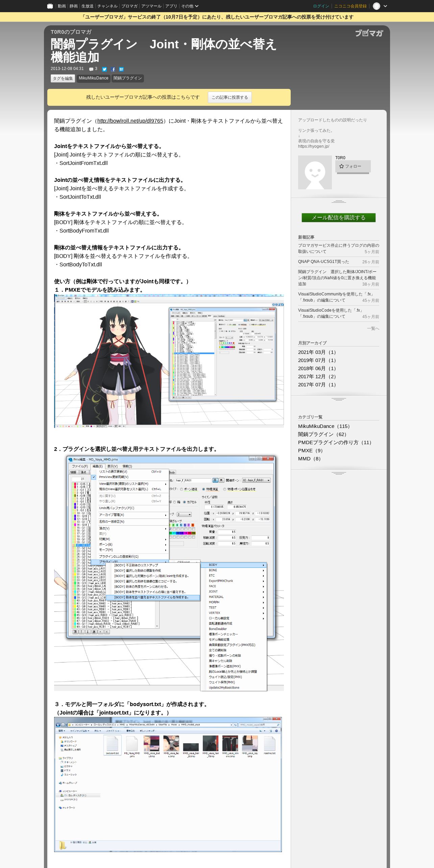
Task: Open article QNAP QNA-UC5G1T買った
Action: click(x=323, y=262)
